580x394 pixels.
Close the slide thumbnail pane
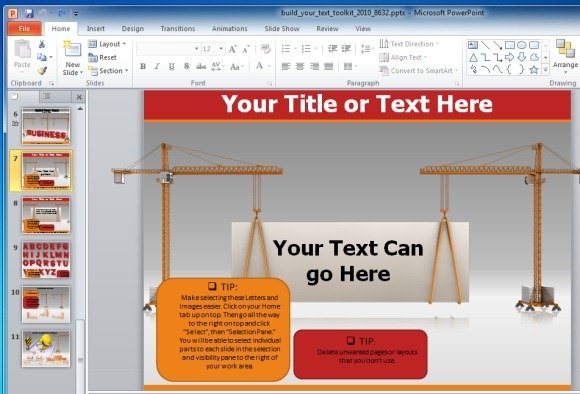[x=79, y=97]
